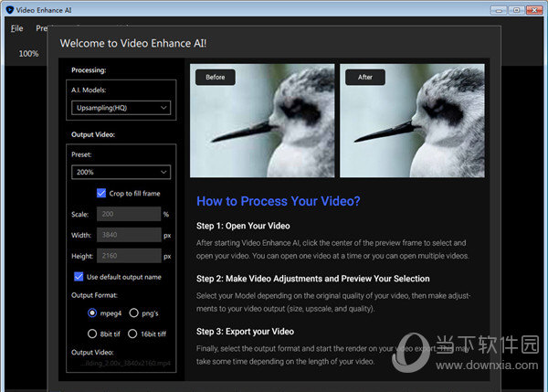Click the Before preview image
The width and height of the screenshot is (548, 392).
pyautogui.click(x=262, y=121)
